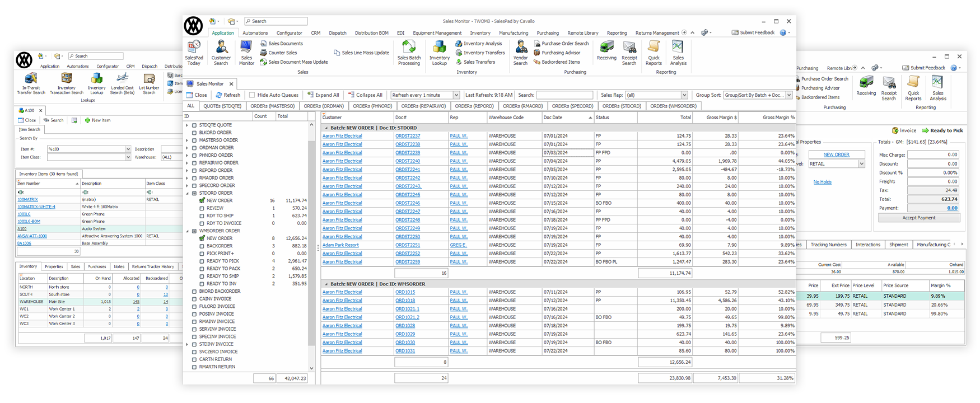Enable the Hide Auto Queues checkbox
This screenshot has height=403, width=980.
click(252, 95)
